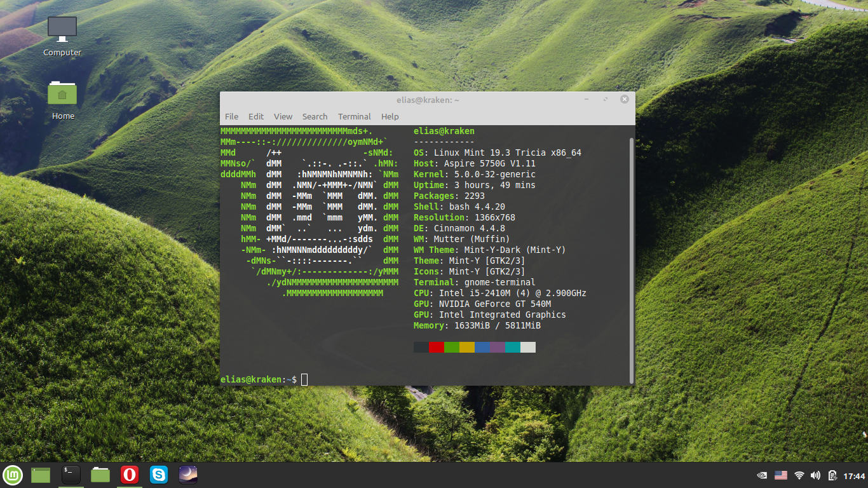Open the battery power tray icon
This screenshot has height=488, width=868.
coord(832,475)
